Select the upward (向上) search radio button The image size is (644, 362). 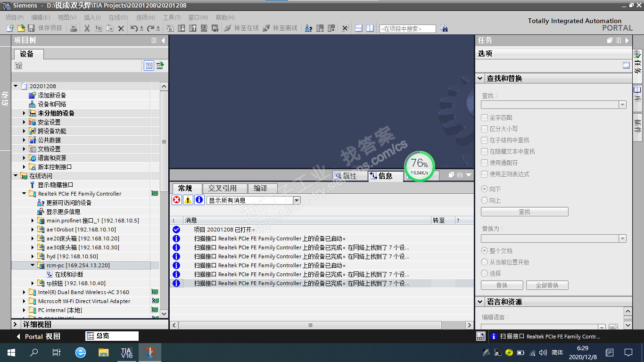coord(484,200)
